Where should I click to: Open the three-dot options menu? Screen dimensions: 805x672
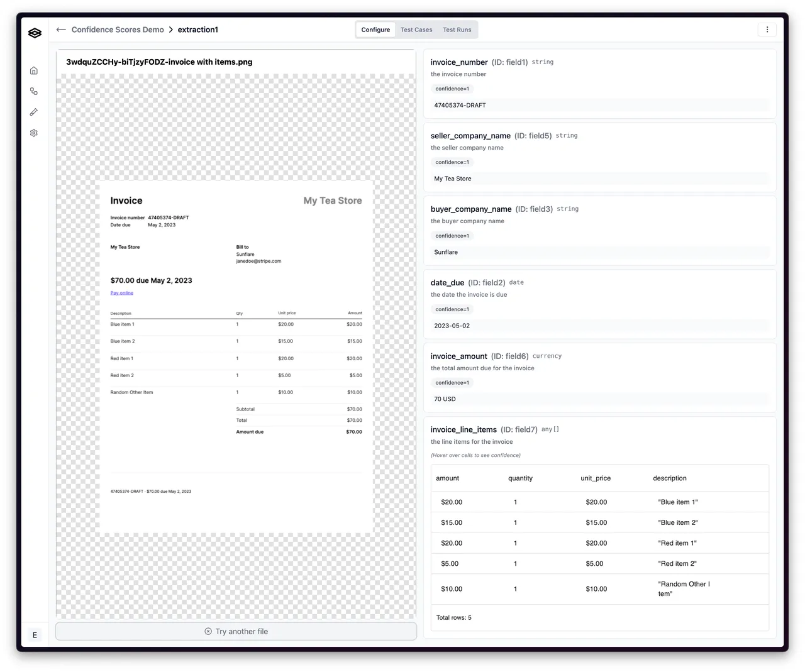click(767, 30)
